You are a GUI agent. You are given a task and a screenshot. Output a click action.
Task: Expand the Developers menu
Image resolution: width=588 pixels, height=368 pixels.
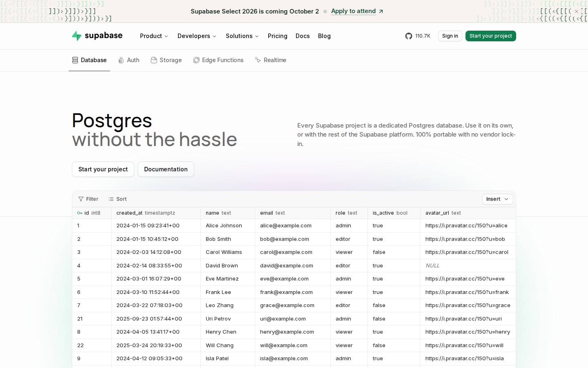pyautogui.click(x=197, y=36)
